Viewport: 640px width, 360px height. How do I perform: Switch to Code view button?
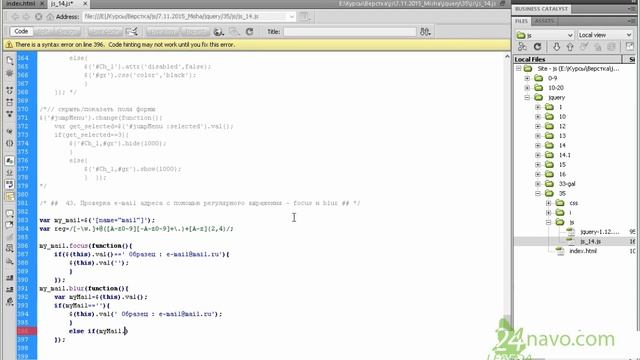tap(21, 31)
